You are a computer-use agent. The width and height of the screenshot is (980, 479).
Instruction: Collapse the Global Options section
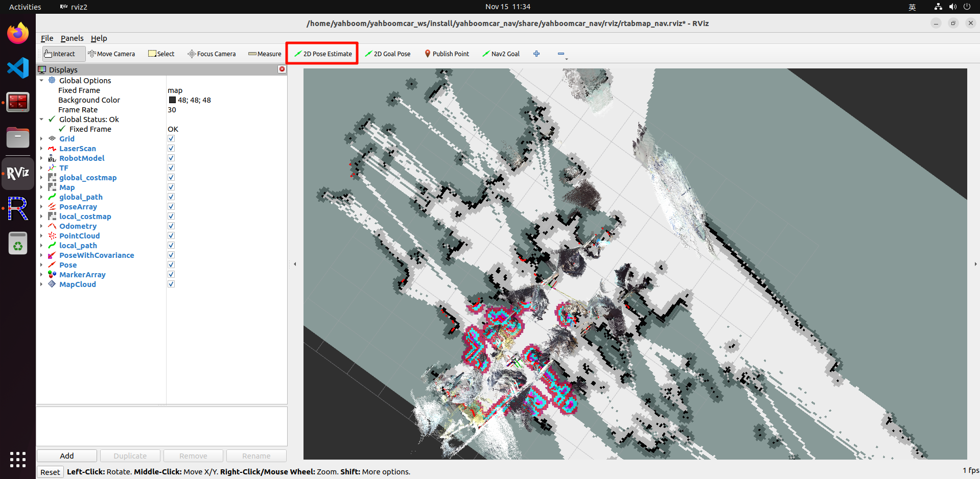click(41, 81)
